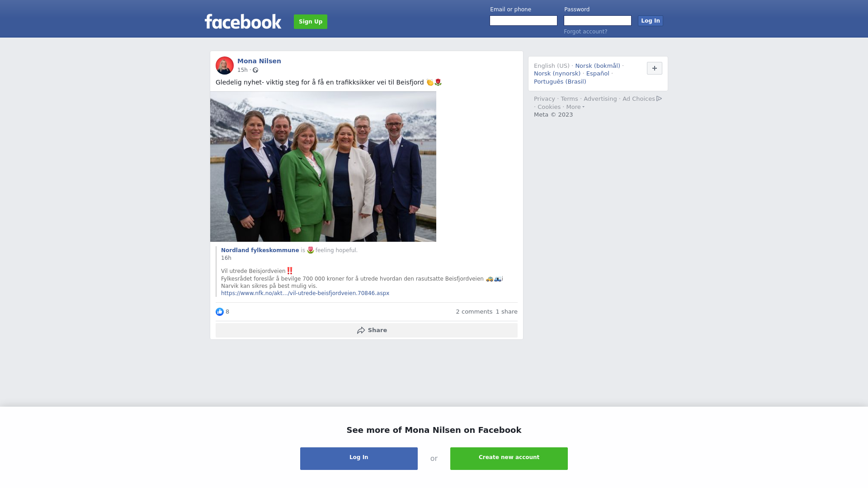The height and width of the screenshot is (488, 868).
Task: Click the Facebook logo
Action: click(x=243, y=21)
